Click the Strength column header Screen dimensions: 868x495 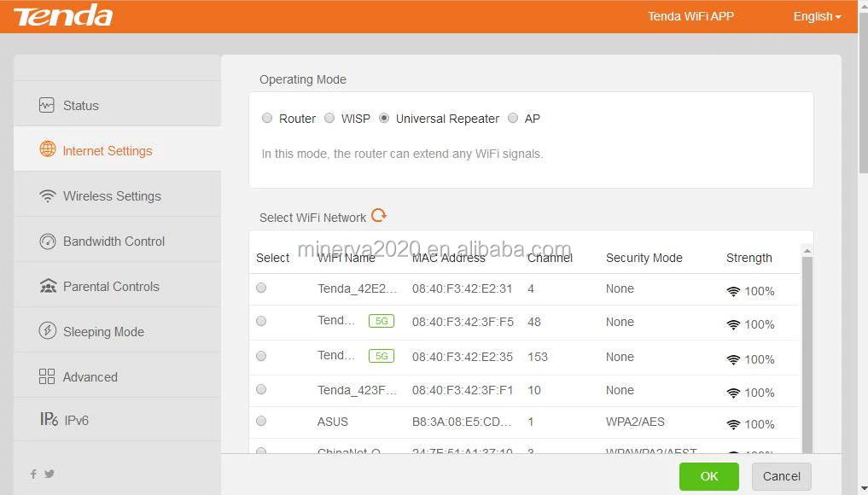point(749,258)
